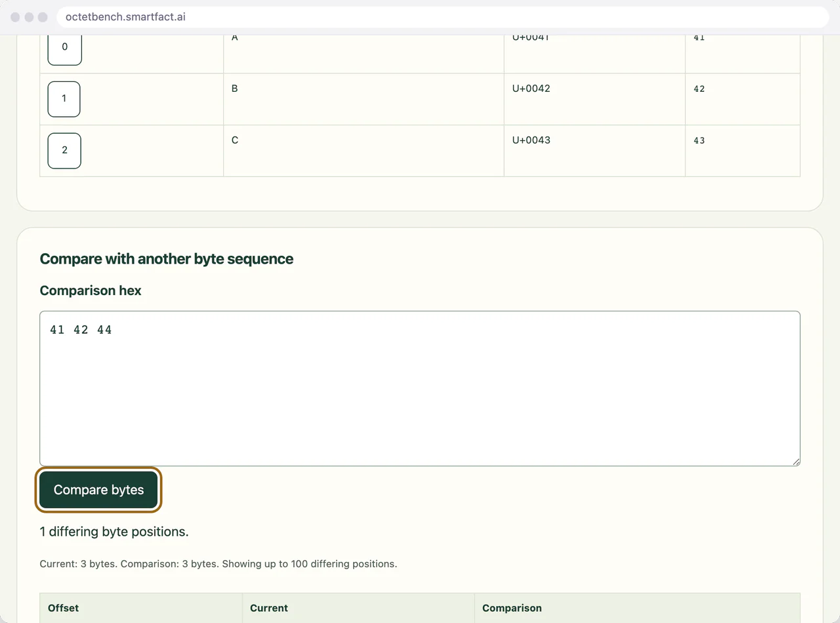Focus the Comparison hex text area
This screenshot has height=623, width=840.
click(x=420, y=388)
